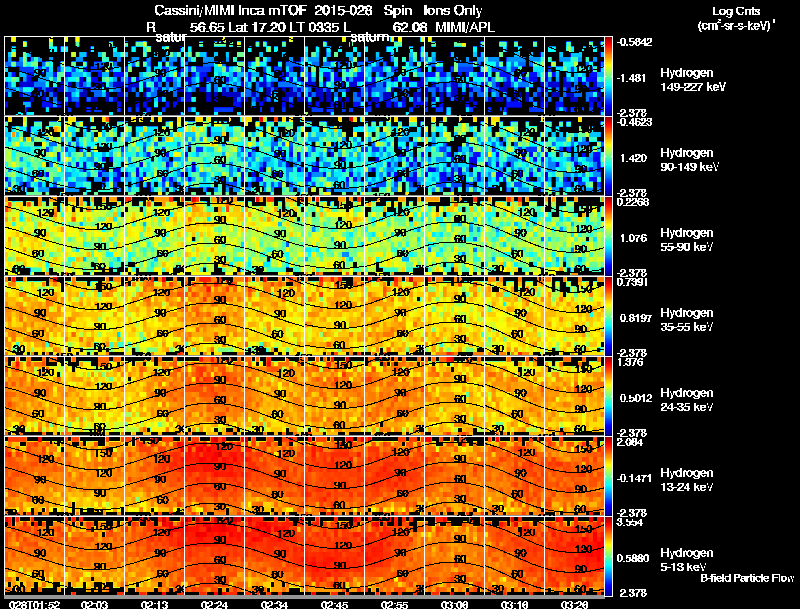
Task: Click color bar beside Hydrogen 149-227 keV
Action: coord(608,75)
